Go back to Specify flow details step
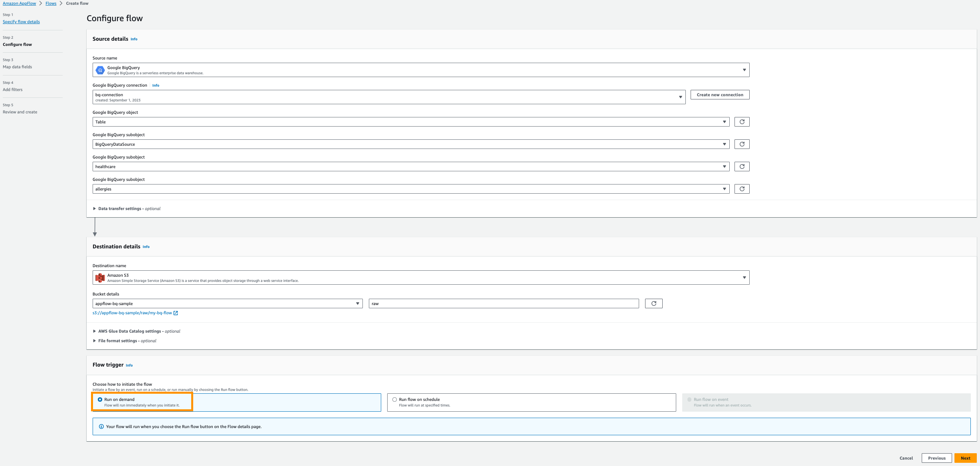 point(21,22)
